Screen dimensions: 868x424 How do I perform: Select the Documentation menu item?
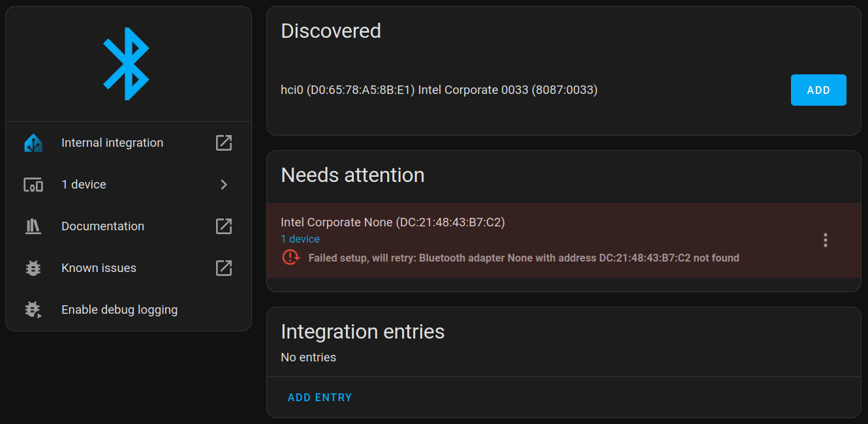[x=102, y=226]
